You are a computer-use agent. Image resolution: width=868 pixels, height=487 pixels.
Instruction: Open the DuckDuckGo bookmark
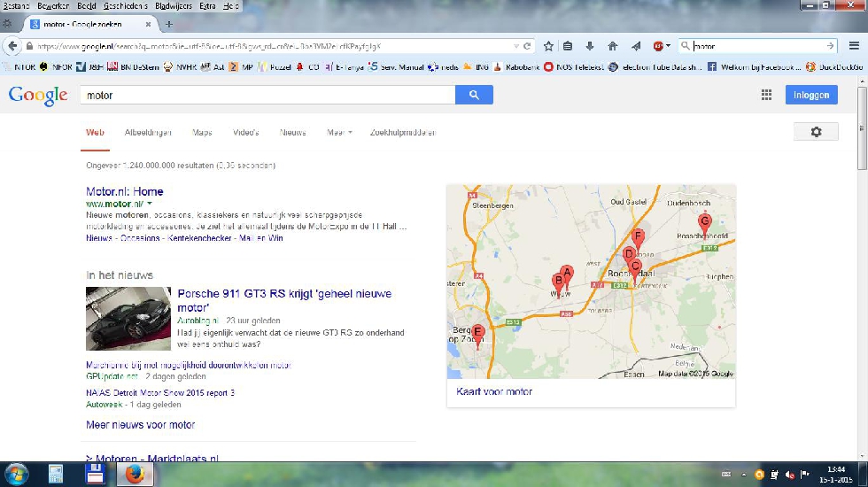point(834,67)
